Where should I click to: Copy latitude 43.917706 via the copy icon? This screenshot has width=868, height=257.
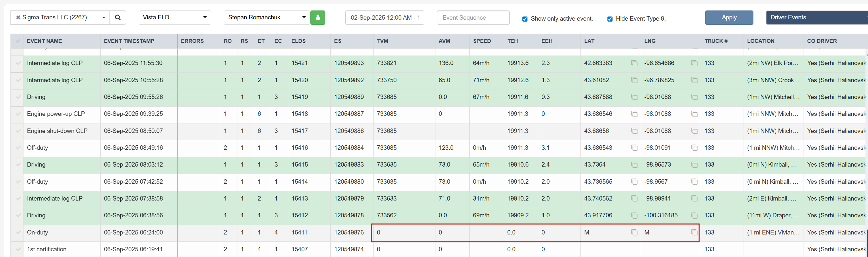point(634,215)
